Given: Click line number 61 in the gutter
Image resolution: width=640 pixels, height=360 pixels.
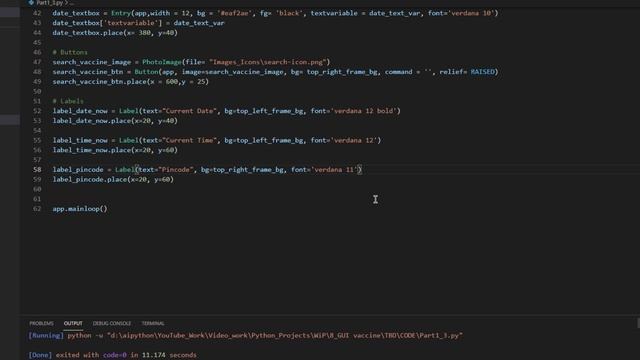Looking at the screenshot, I should 37,199.
